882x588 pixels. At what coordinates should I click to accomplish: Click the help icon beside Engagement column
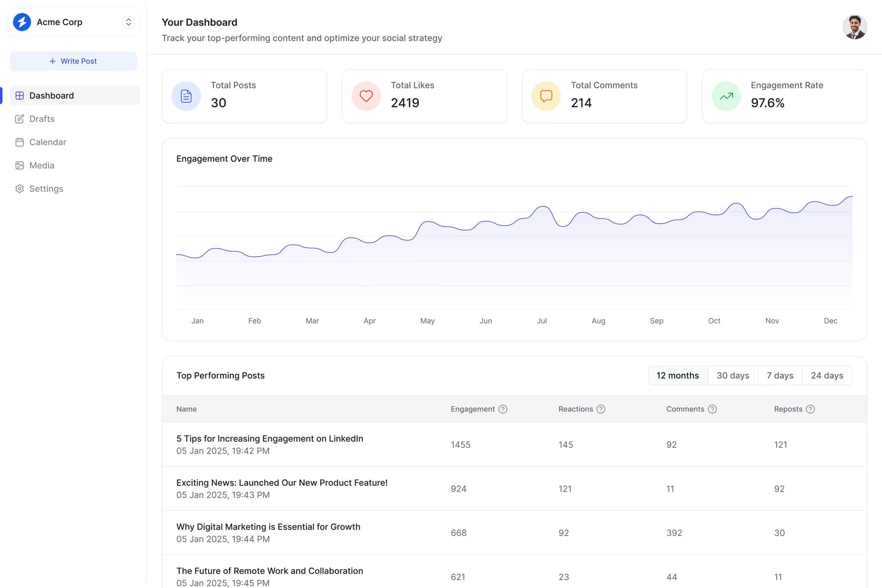click(x=503, y=409)
